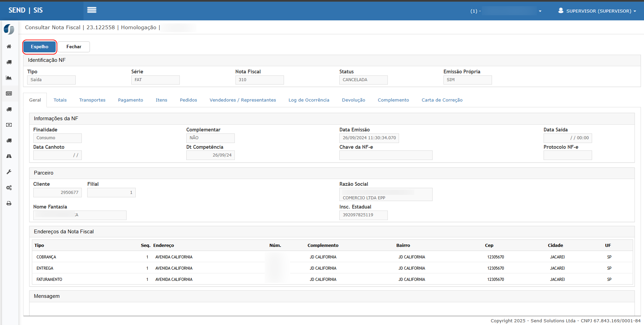The image size is (644, 325).
Task: Click the SEND | SIS logo
Action: pyautogui.click(x=25, y=10)
